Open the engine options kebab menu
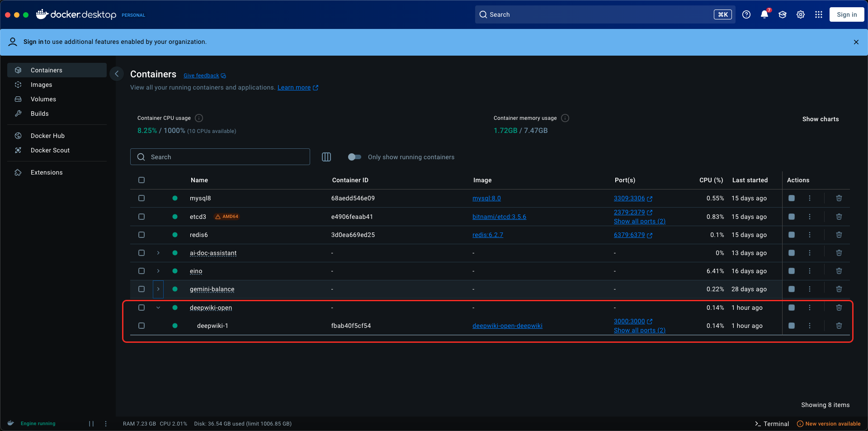 coord(106,424)
